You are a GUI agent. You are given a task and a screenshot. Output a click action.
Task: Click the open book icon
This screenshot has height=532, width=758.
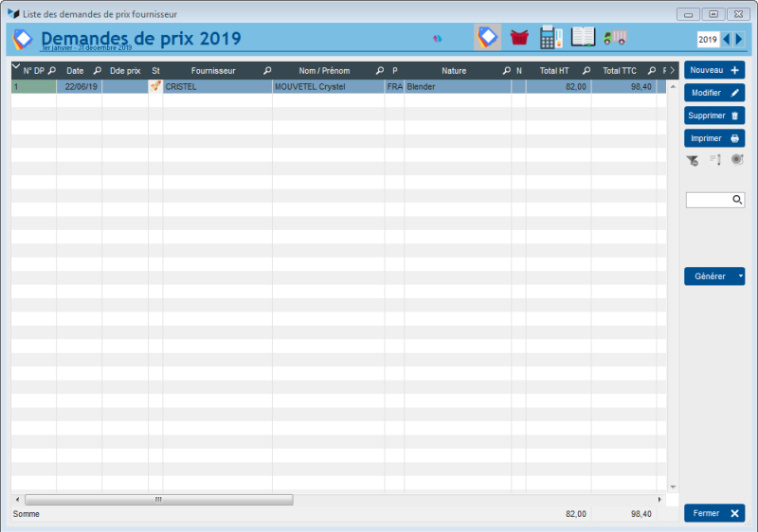[583, 38]
